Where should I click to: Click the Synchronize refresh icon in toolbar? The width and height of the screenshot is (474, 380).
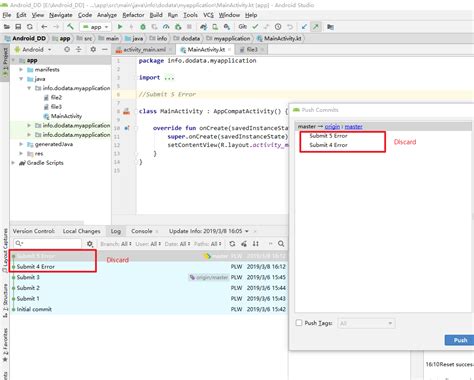tap(30, 27)
